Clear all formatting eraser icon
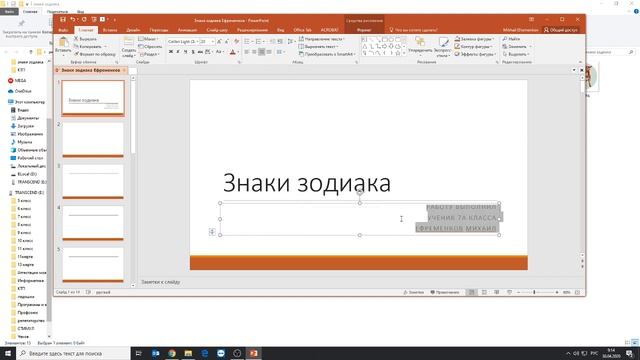 (x=236, y=42)
